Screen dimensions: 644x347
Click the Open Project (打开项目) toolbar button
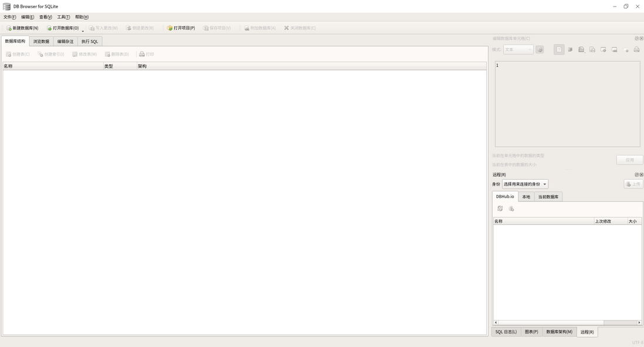point(181,28)
